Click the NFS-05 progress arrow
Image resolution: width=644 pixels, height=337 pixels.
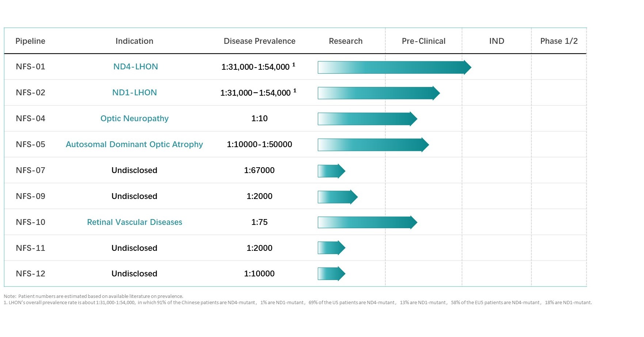pyautogui.click(x=373, y=145)
